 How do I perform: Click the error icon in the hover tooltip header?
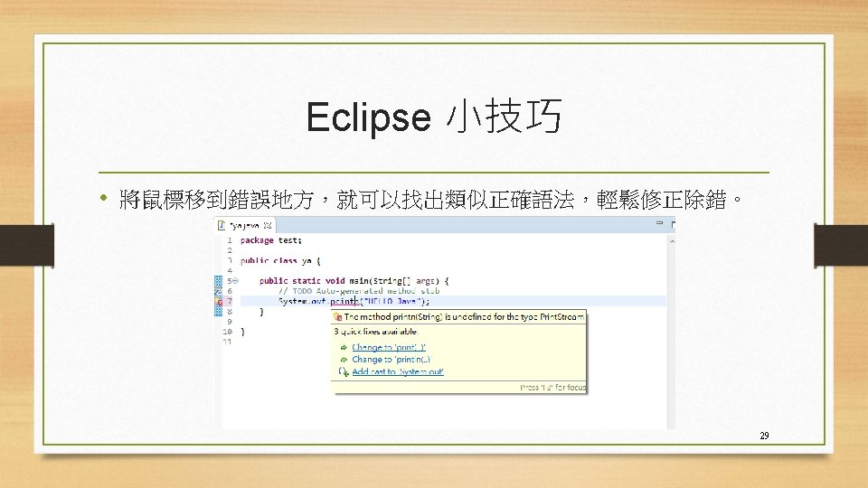[337, 317]
